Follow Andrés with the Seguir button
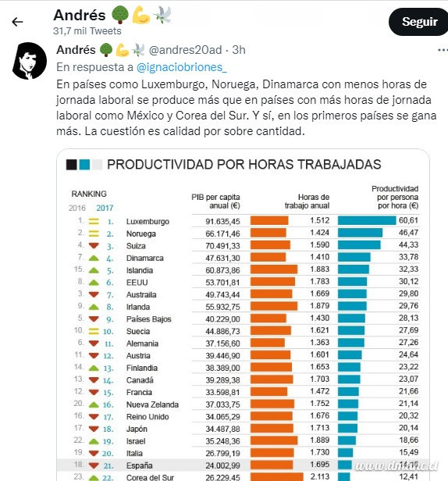The image size is (448, 481). (x=418, y=22)
